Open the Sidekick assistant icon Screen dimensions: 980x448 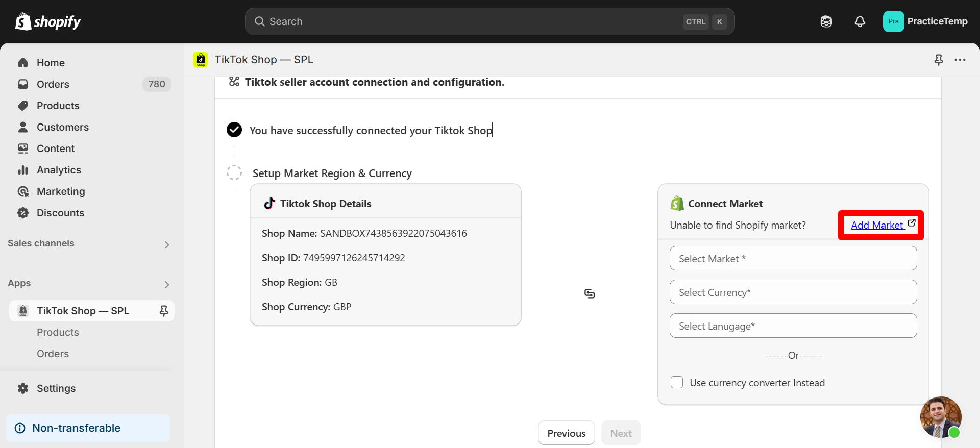(826, 21)
